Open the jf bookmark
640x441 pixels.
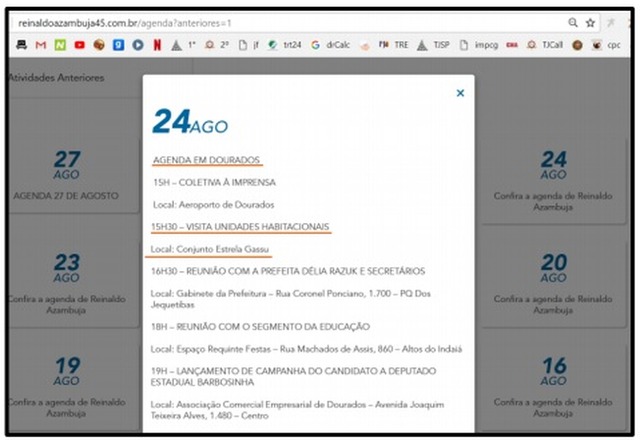(249, 45)
